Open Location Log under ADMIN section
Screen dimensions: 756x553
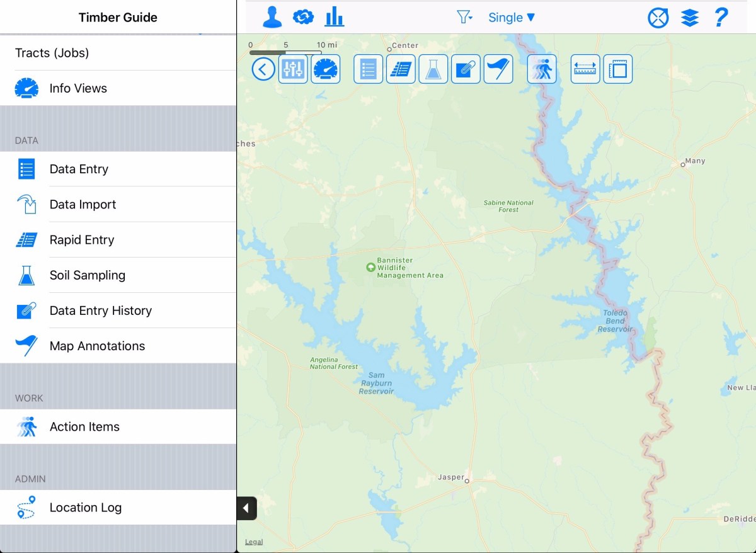click(x=85, y=507)
